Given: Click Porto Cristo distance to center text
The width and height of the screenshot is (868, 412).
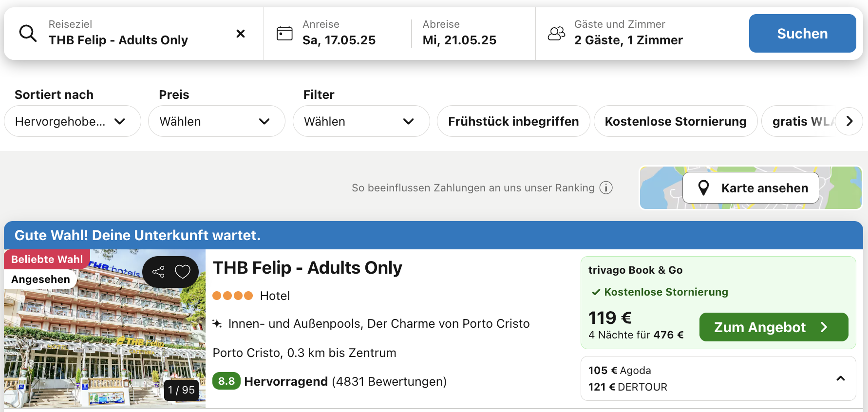Looking at the screenshot, I should pyautogui.click(x=304, y=353).
